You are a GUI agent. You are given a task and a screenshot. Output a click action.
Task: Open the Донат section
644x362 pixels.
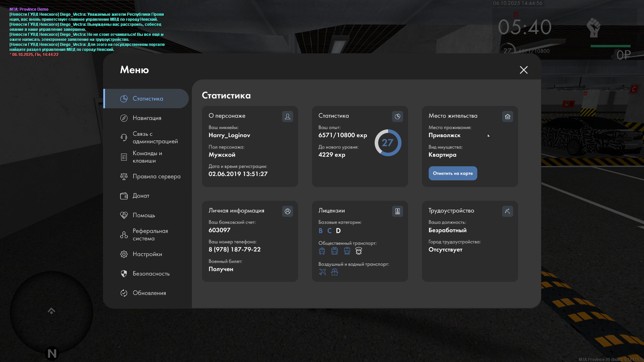141,196
